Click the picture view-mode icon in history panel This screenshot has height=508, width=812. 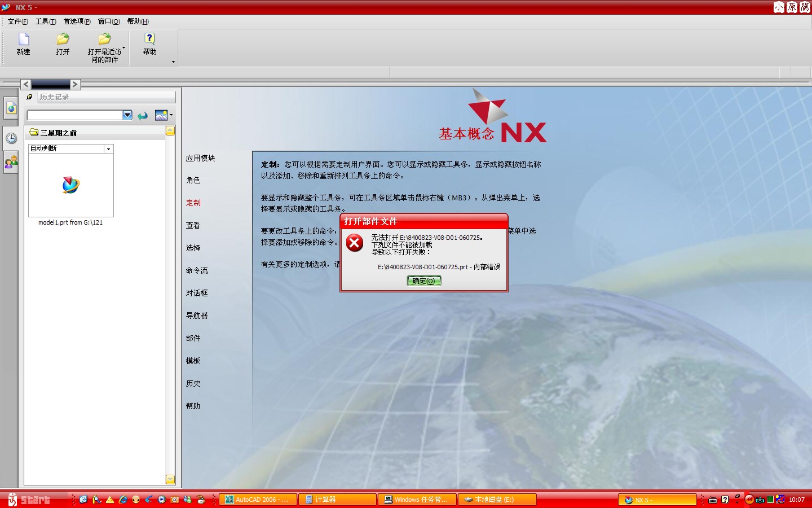[x=161, y=115]
